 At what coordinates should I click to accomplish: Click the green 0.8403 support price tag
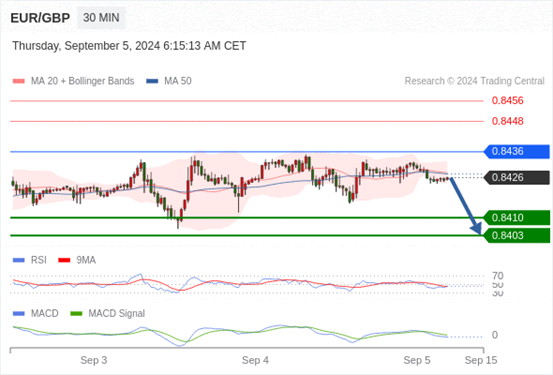(x=517, y=236)
